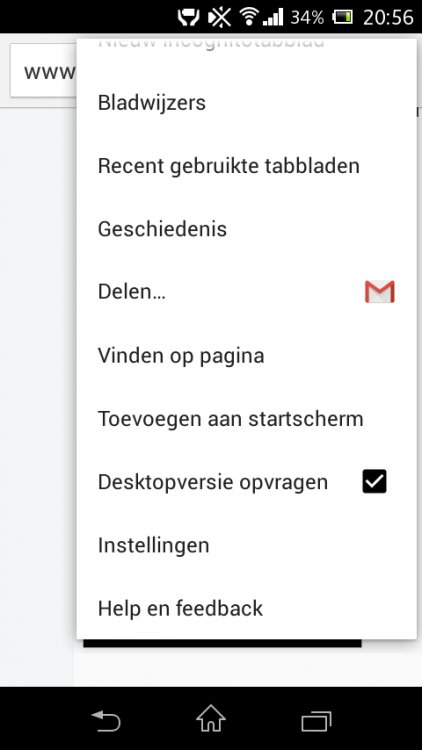Tap the signal strength bars icon
Screen dimensions: 422x750
click(273, 17)
